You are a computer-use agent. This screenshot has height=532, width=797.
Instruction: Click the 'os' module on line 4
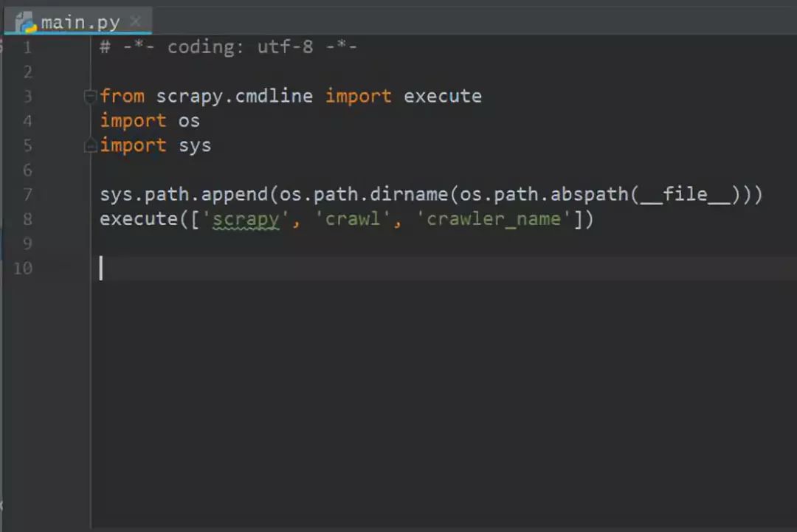[189, 121]
